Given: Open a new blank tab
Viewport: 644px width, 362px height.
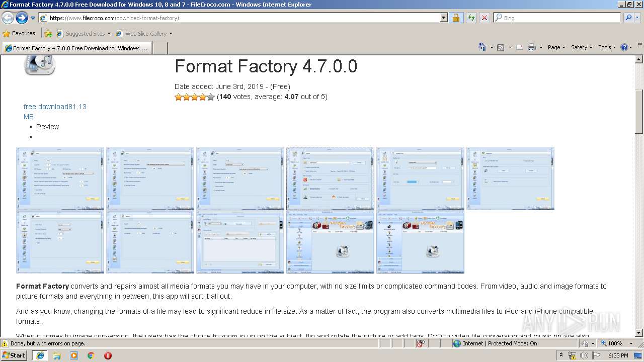Looking at the screenshot, I should [x=160, y=48].
